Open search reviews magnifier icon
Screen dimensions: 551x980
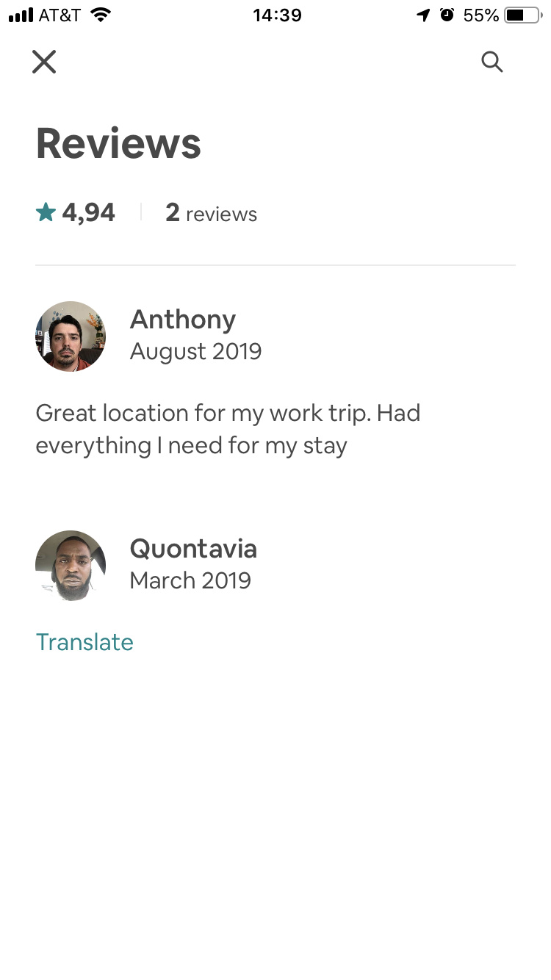click(492, 62)
